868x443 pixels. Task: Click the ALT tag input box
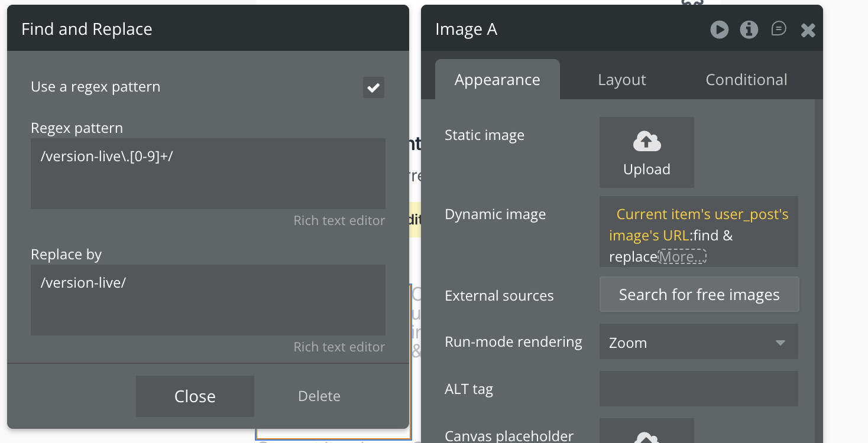(x=698, y=389)
